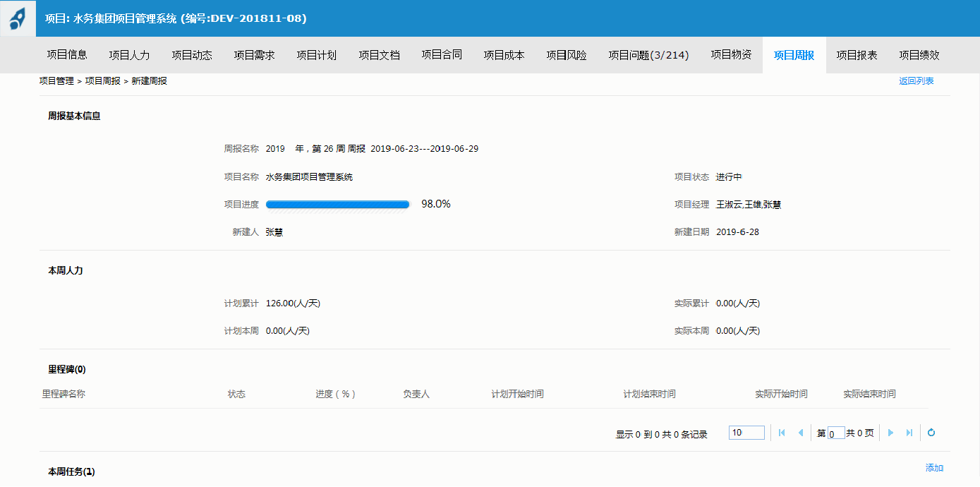Click 添加 link for 本周任务
Screen dimensions: 980x487
tap(934, 468)
